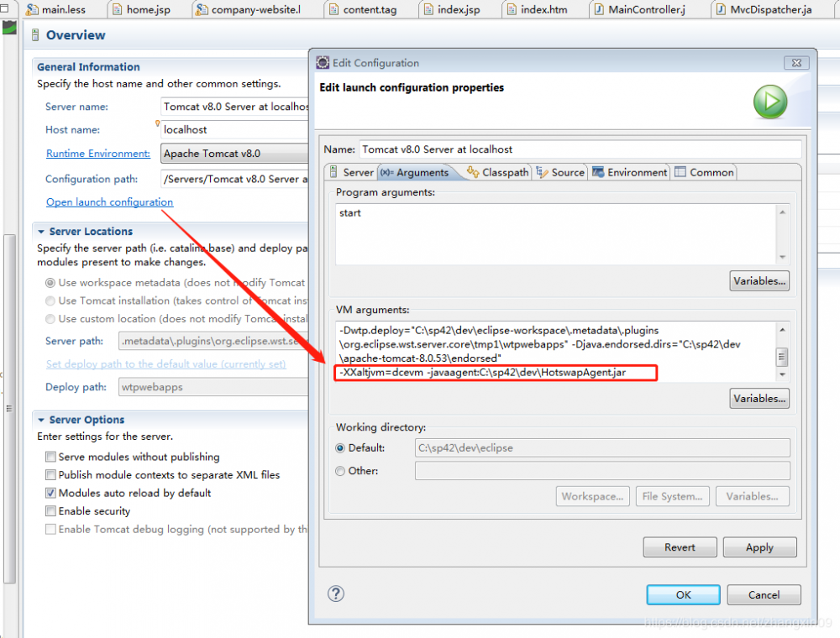This screenshot has width=840, height=638.
Task: Click the Revert button
Action: coord(680,547)
